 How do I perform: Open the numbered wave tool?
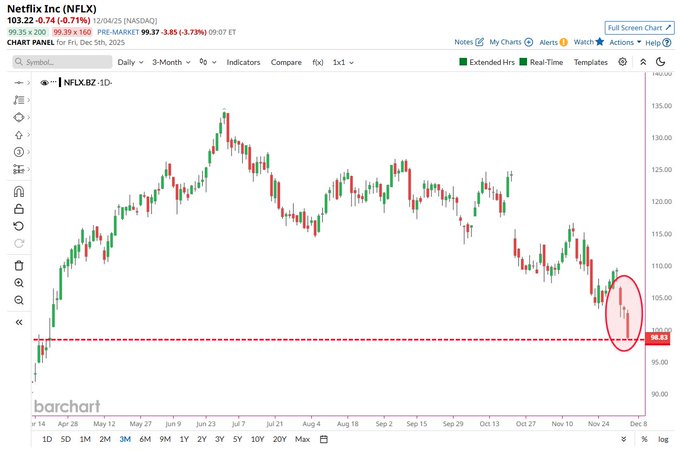19,152
